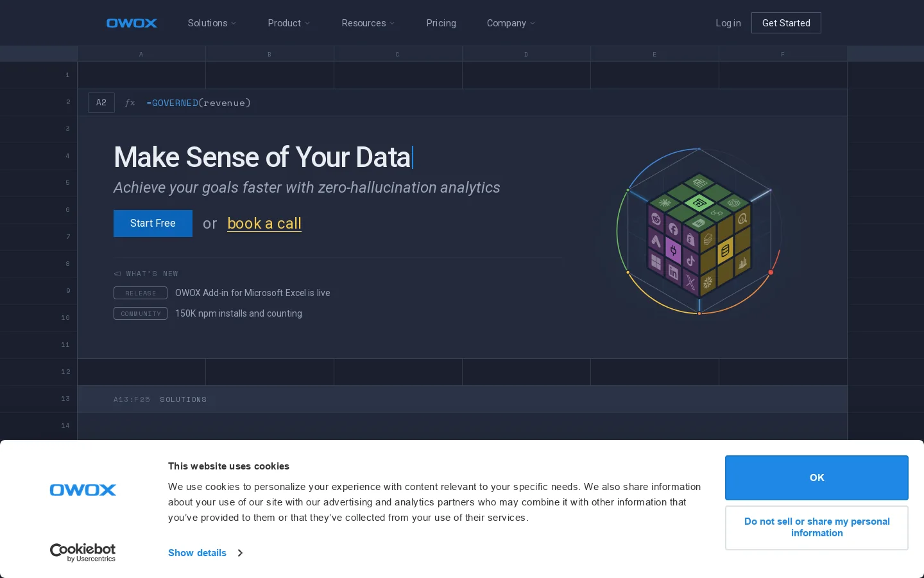The height and width of the screenshot is (578, 924).
Task: Open the Pricing page
Action: click(x=441, y=23)
